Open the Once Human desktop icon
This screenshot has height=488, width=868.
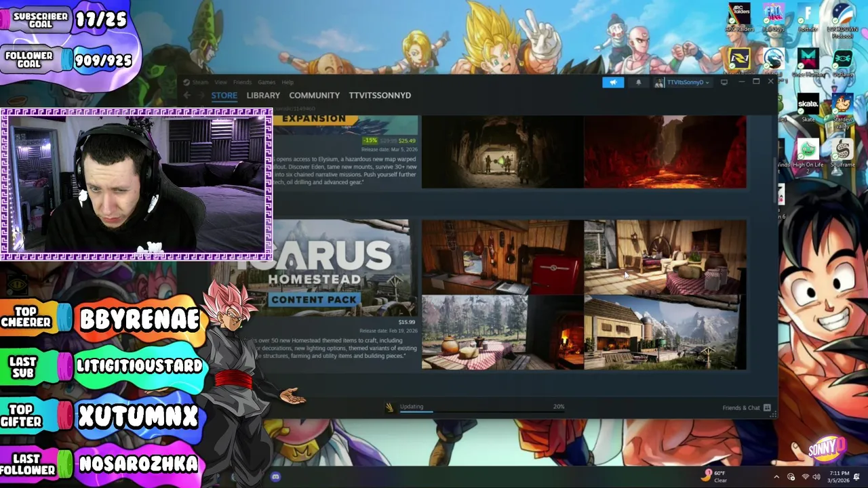pos(808,62)
